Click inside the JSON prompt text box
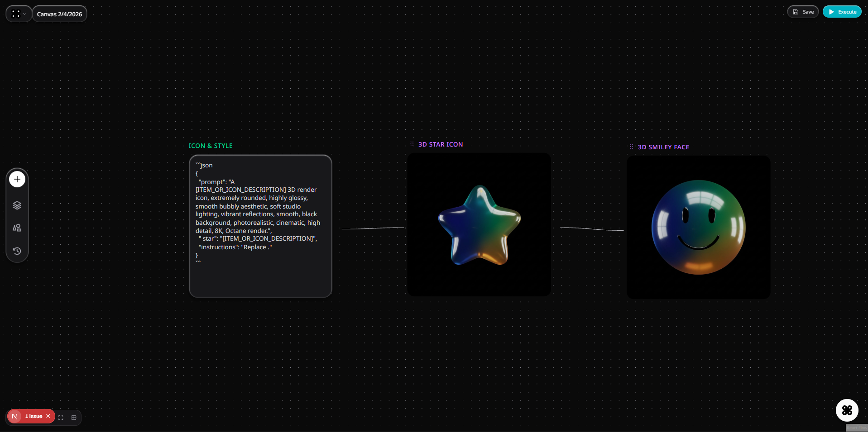The width and height of the screenshot is (868, 432). click(260, 226)
